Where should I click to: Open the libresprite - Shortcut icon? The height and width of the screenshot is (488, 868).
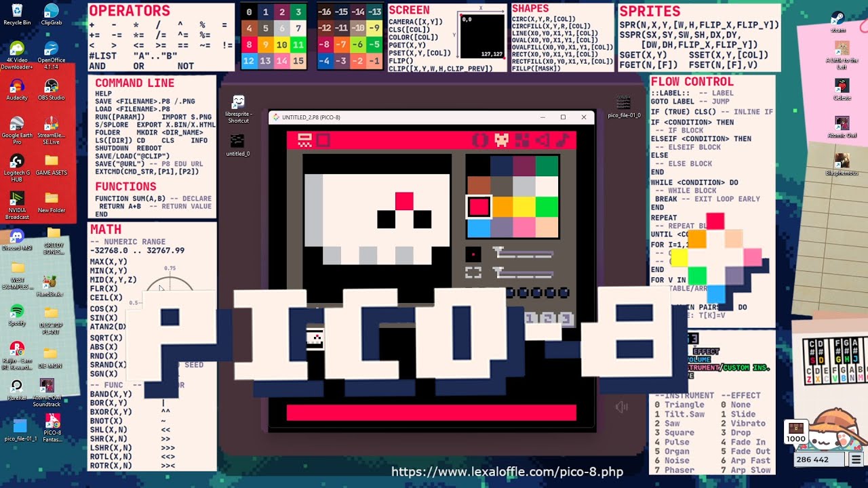(x=238, y=109)
